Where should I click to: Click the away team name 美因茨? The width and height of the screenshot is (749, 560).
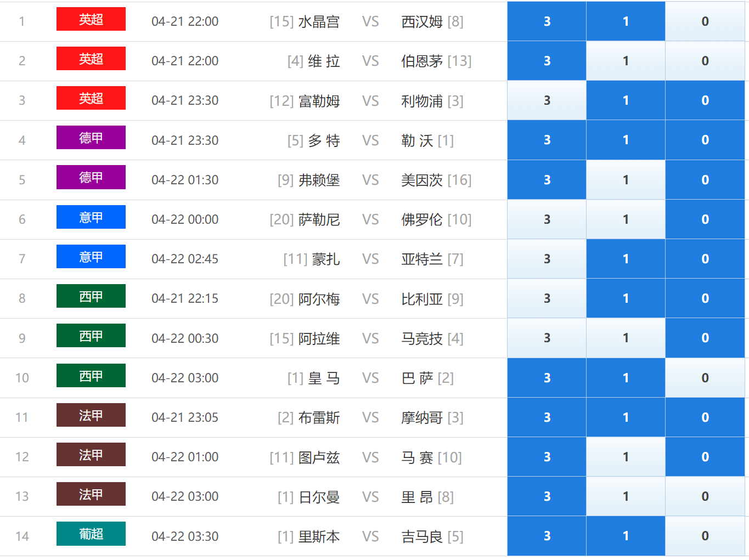coord(422,180)
